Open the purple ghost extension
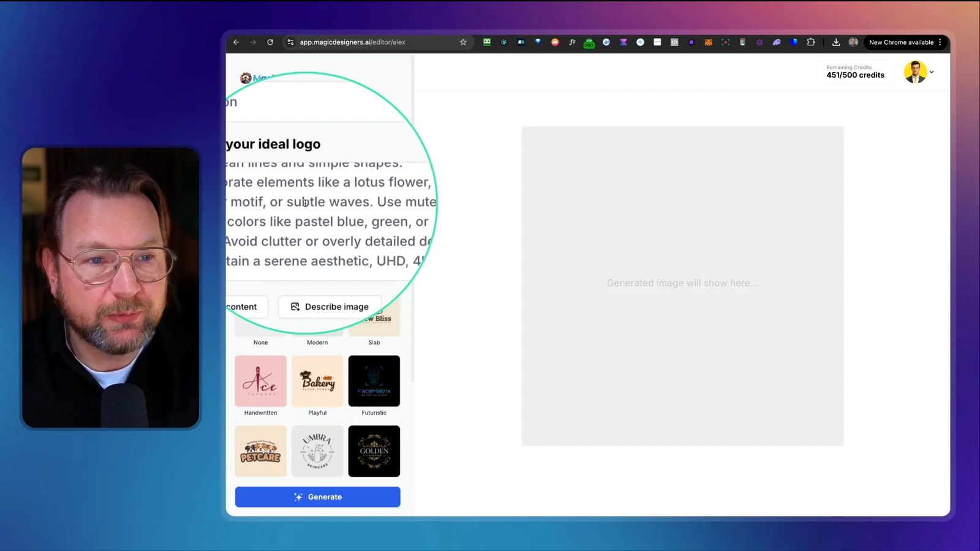Screen dimensions: 980x551 click(777, 42)
